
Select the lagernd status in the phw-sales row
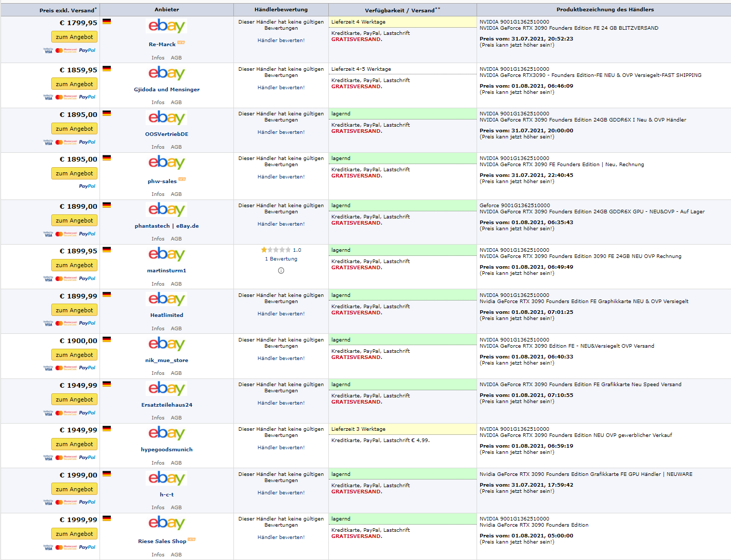point(341,158)
